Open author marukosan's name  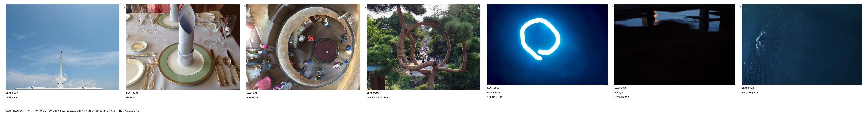pos(12,97)
